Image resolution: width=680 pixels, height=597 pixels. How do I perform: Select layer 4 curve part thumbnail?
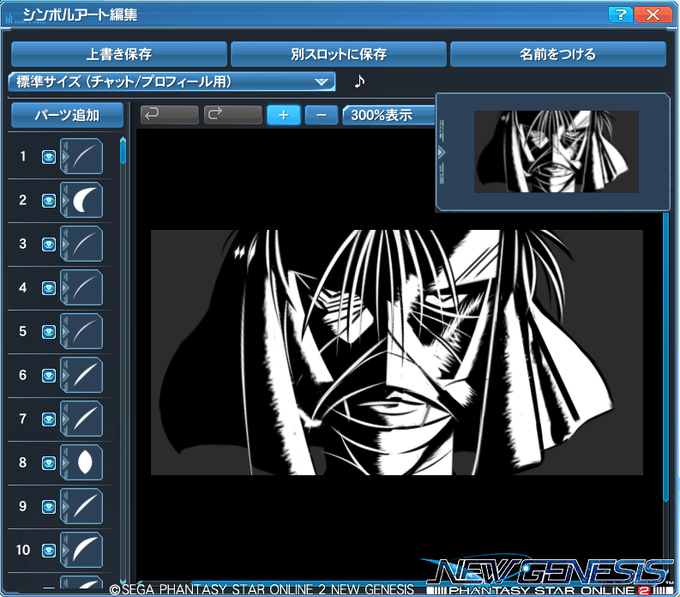[82, 288]
